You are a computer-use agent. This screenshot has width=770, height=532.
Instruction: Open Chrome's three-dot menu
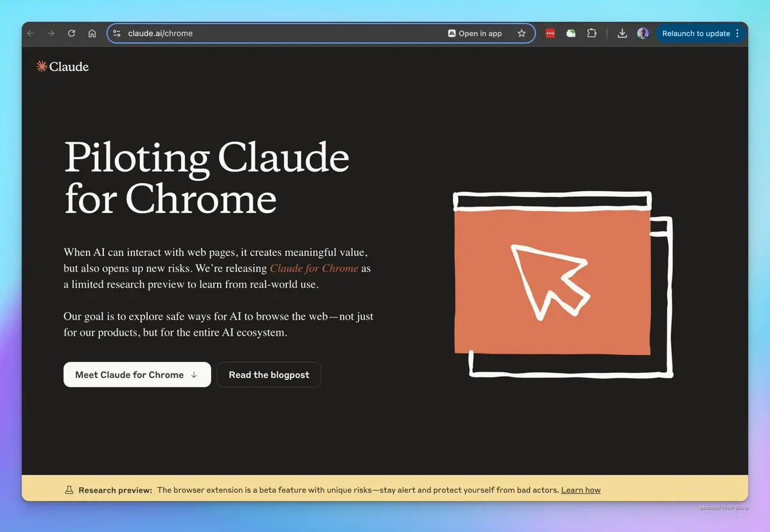(737, 33)
